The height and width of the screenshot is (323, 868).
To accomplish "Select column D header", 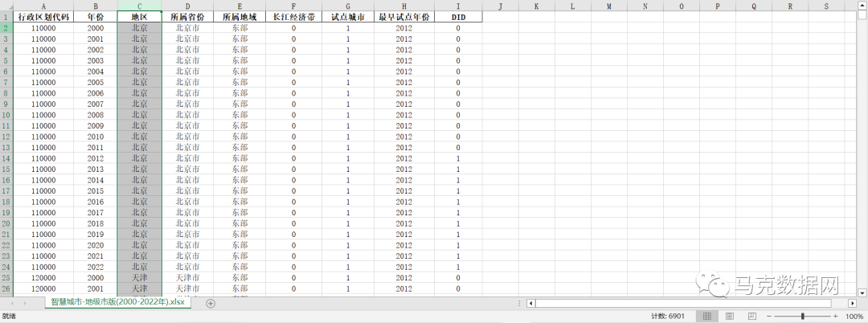I will point(187,6).
